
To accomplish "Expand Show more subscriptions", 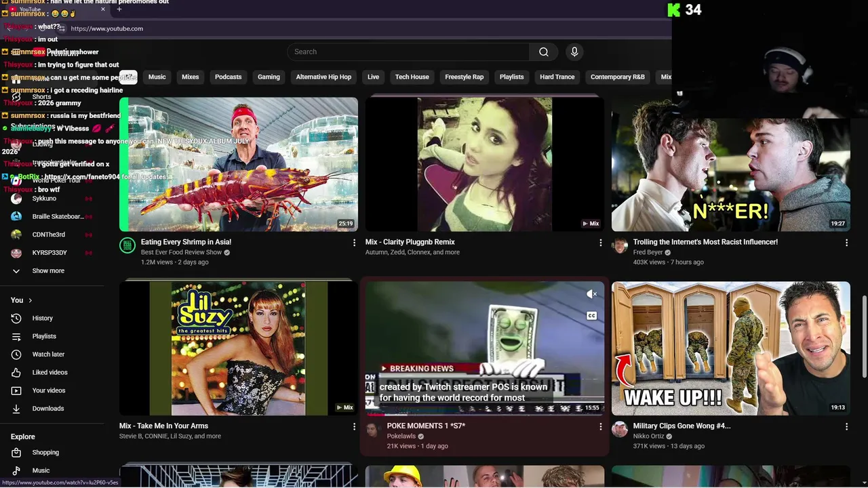I will [47, 270].
